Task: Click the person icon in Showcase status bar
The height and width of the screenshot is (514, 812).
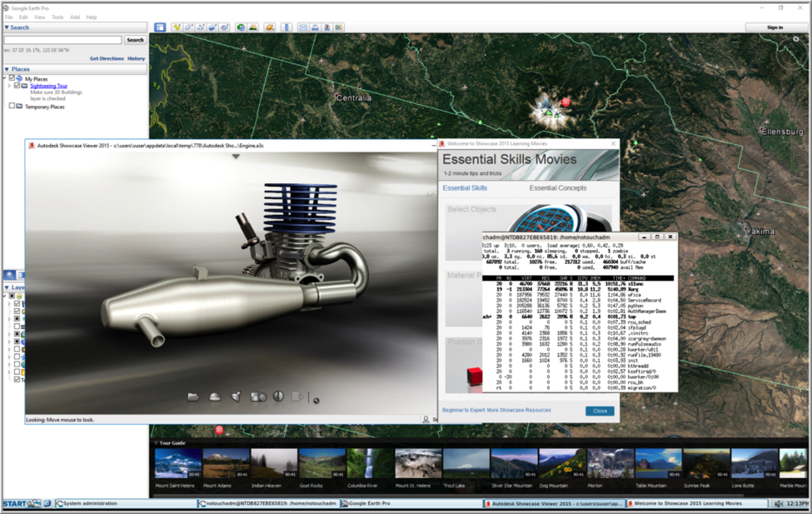Action: [426, 419]
